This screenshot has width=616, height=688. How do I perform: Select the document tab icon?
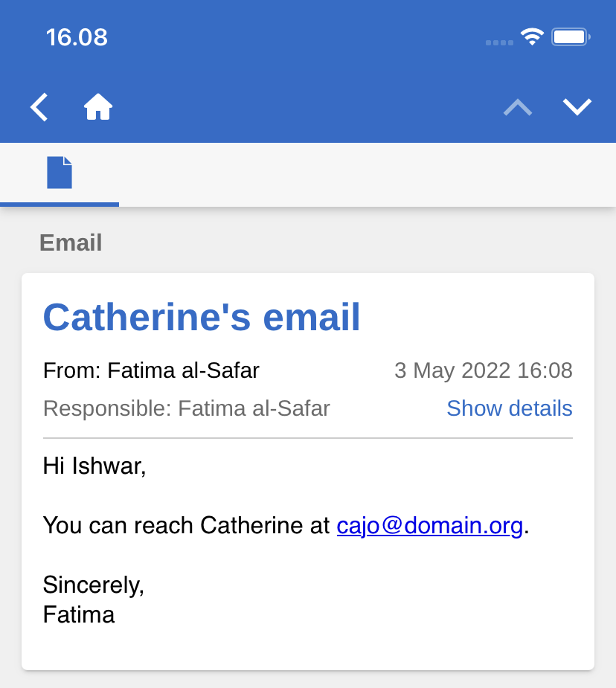60,173
